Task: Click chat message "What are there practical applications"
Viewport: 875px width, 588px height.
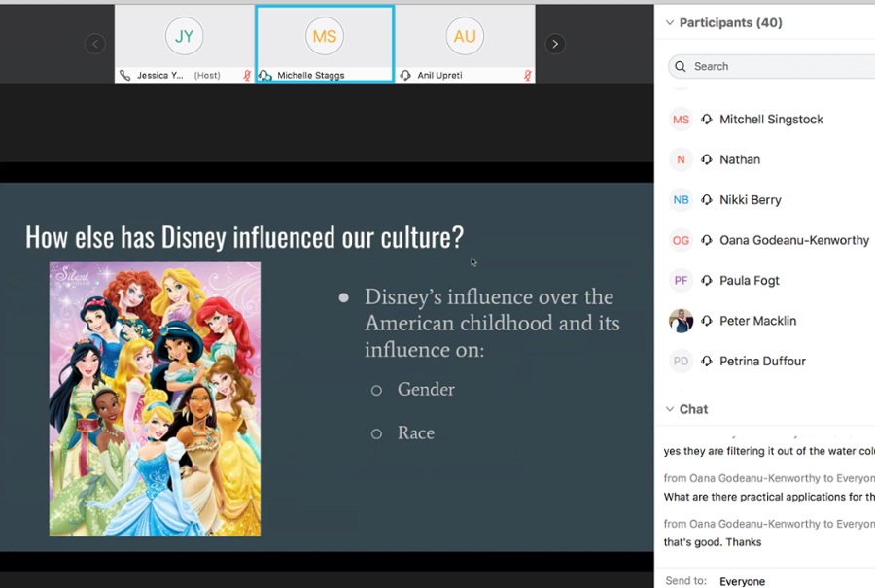Action: click(x=769, y=497)
